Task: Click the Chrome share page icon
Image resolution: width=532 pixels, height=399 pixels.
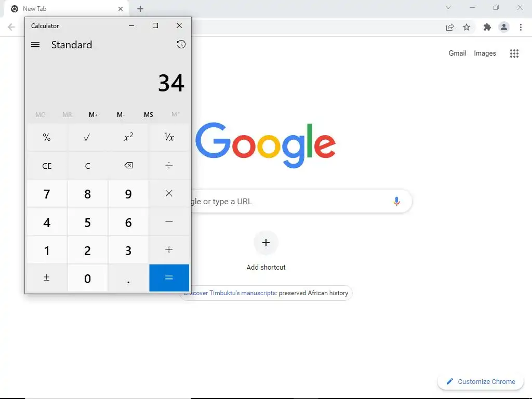Action: [450, 27]
